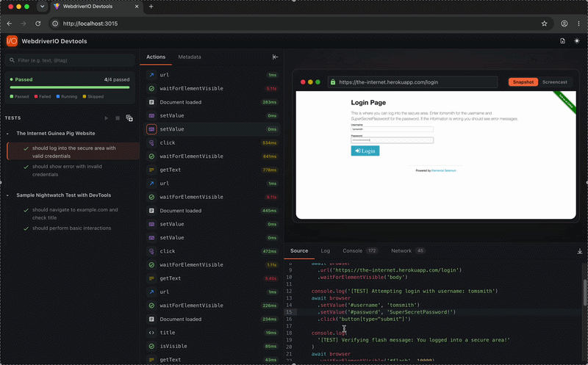This screenshot has height=365, width=588.
Task: Select test should log into the secure area
Action: (73, 152)
